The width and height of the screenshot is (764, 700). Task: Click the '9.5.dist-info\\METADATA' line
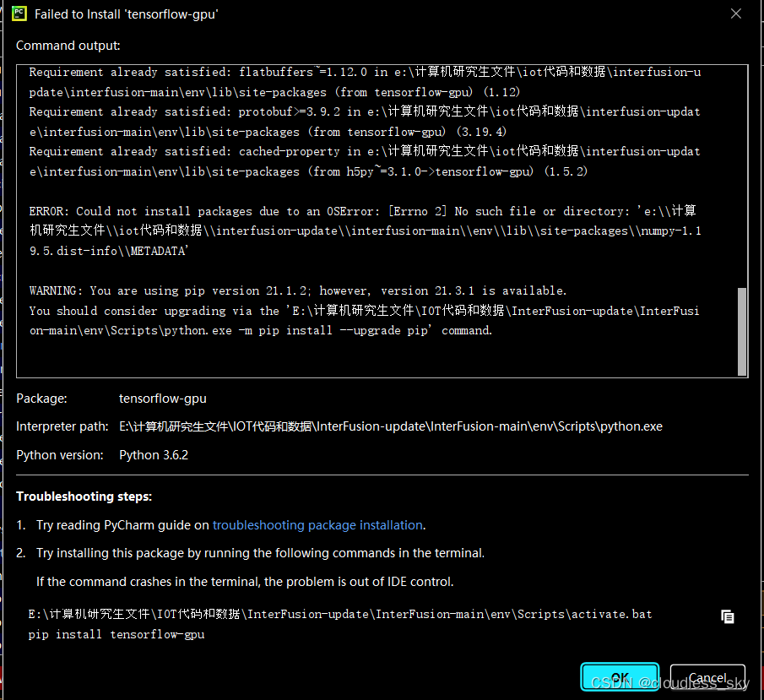109,251
